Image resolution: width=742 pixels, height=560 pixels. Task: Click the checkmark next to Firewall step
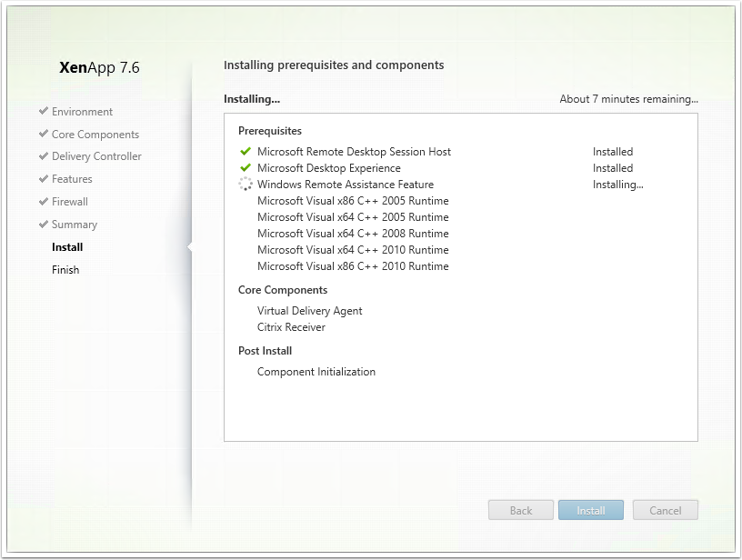[x=44, y=202]
